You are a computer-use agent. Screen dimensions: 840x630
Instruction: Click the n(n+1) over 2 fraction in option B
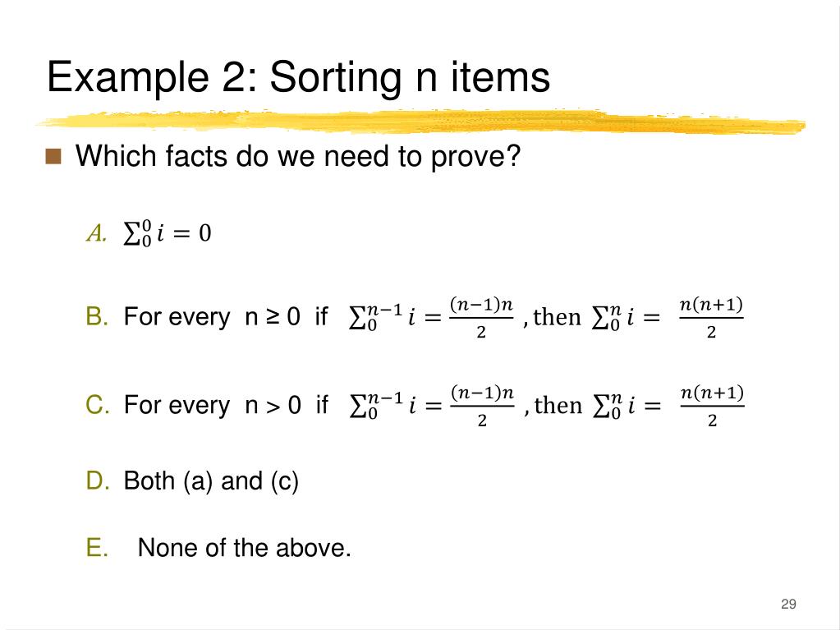(x=711, y=318)
